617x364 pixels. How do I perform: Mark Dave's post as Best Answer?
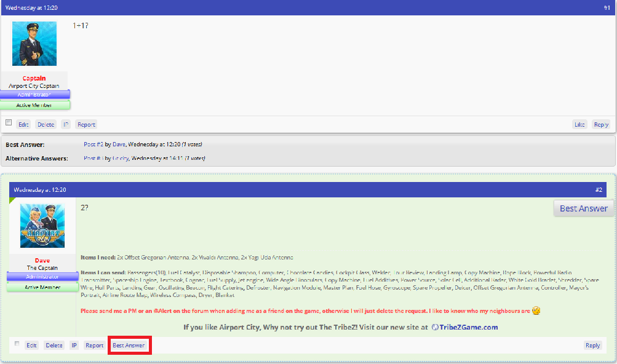click(129, 346)
